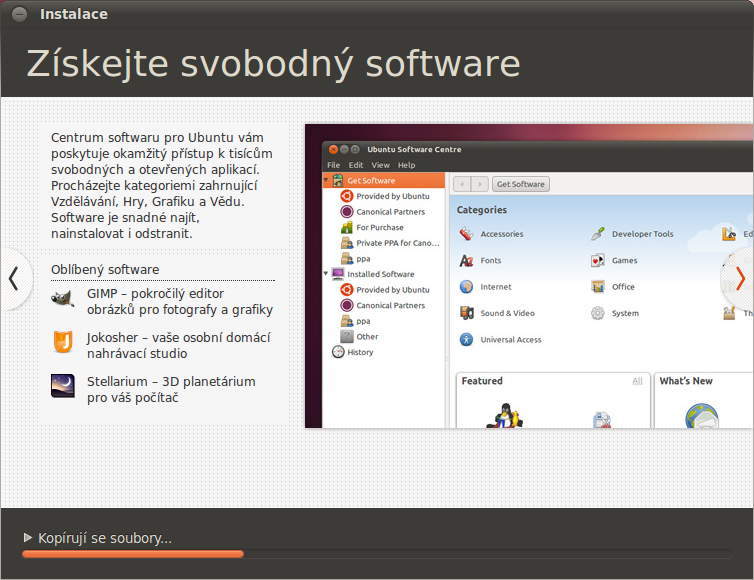754x580 pixels.
Task: Click the Other question-mark icon
Action: pyautogui.click(x=347, y=336)
